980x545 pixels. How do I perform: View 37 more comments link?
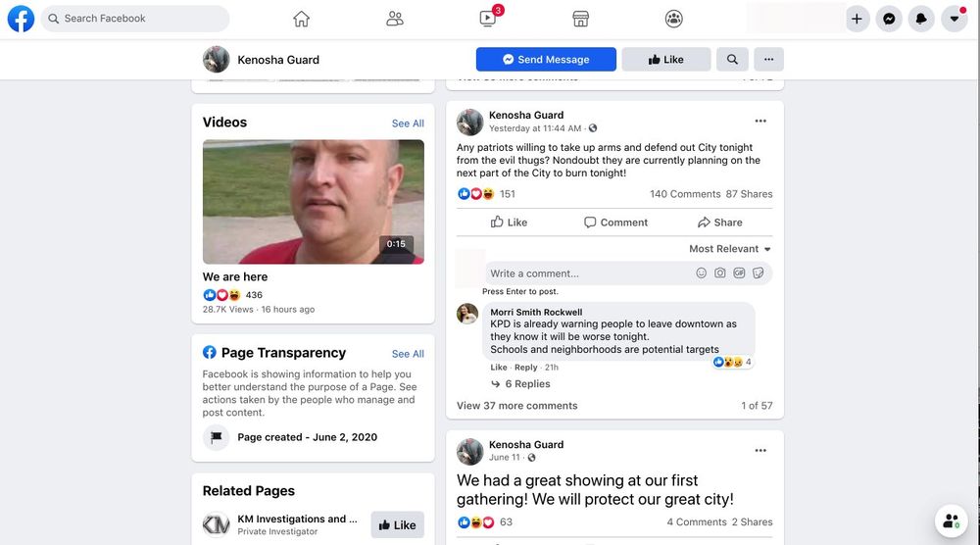(x=516, y=406)
